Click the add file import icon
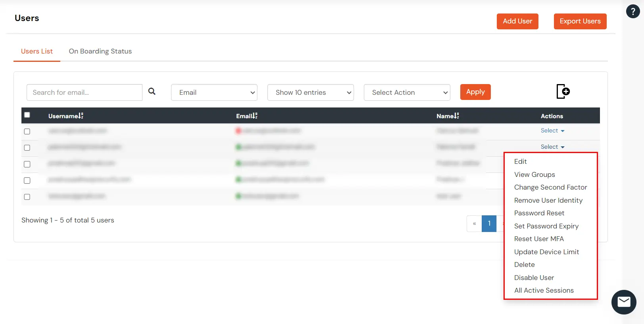This screenshot has height=324, width=644. pyautogui.click(x=563, y=91)
